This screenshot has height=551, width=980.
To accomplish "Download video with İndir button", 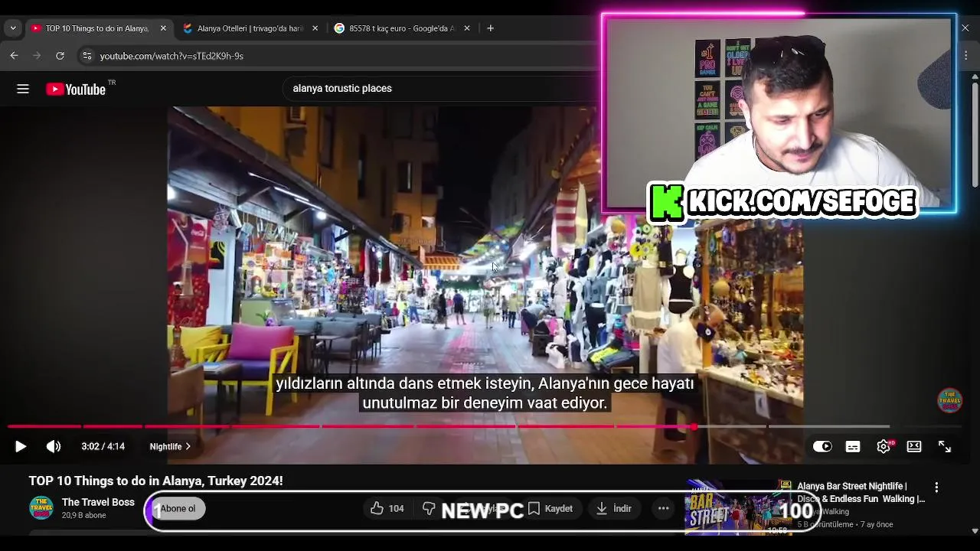I will pos(613,509).
